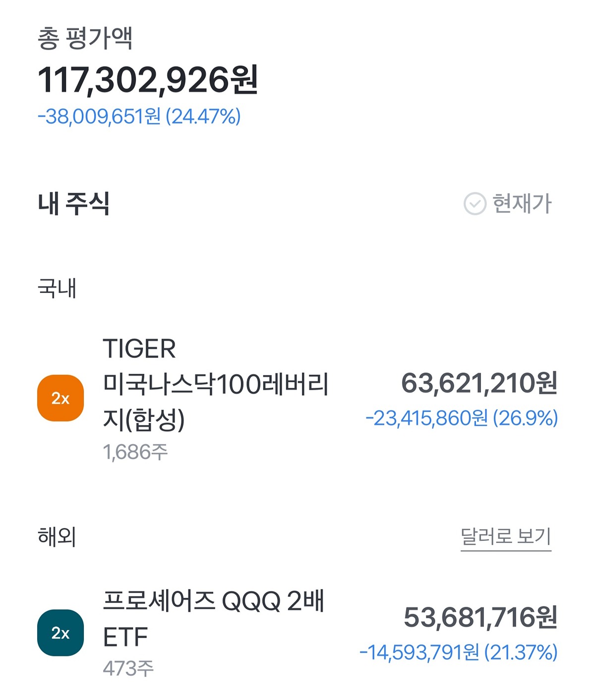Select the 현재가 label text
The image size is (595, 700).
click(522, 203)
